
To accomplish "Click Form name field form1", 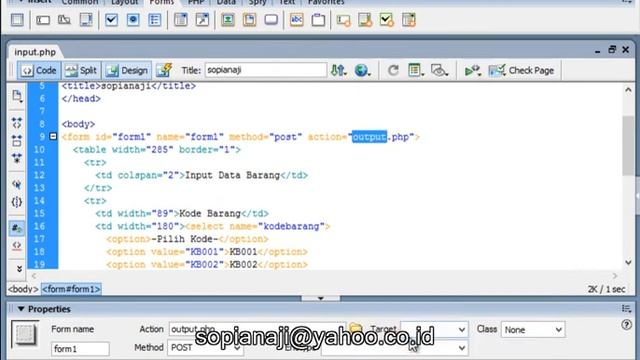I will click(x=80, y=349).
